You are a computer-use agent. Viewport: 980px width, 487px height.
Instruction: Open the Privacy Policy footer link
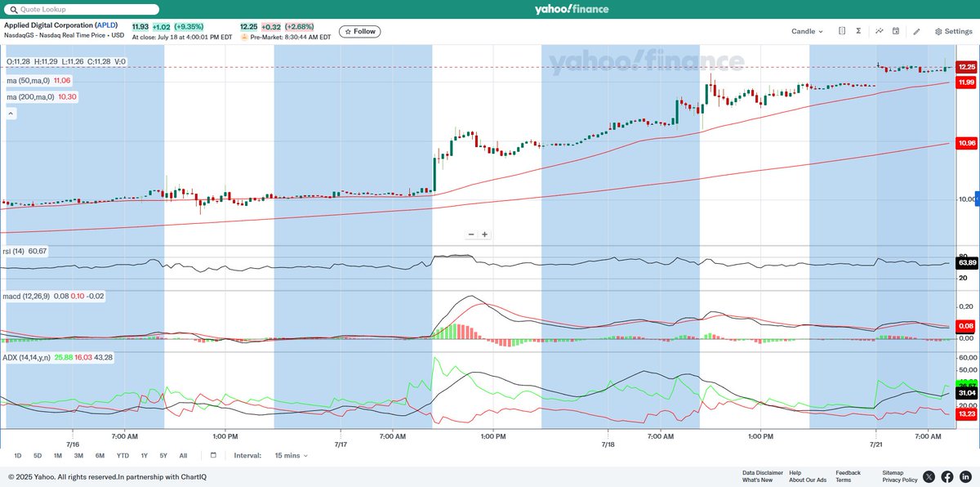(x=900, y=480)
